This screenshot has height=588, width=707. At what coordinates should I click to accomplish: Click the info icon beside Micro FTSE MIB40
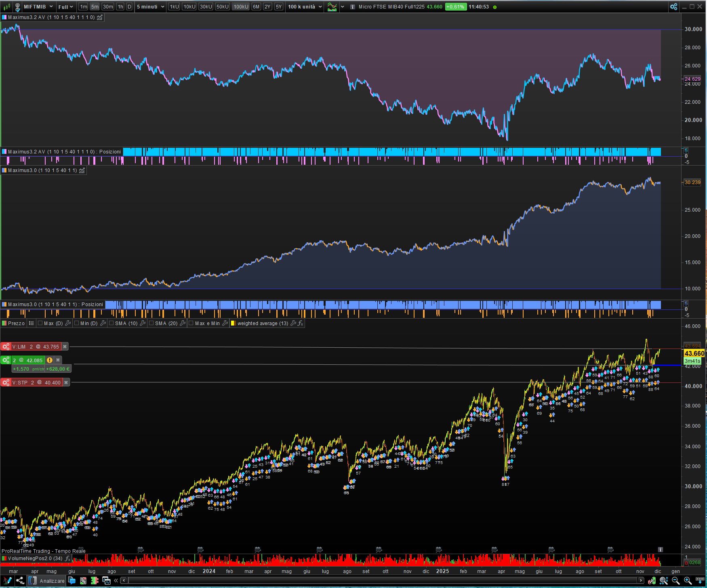(352, 7)
